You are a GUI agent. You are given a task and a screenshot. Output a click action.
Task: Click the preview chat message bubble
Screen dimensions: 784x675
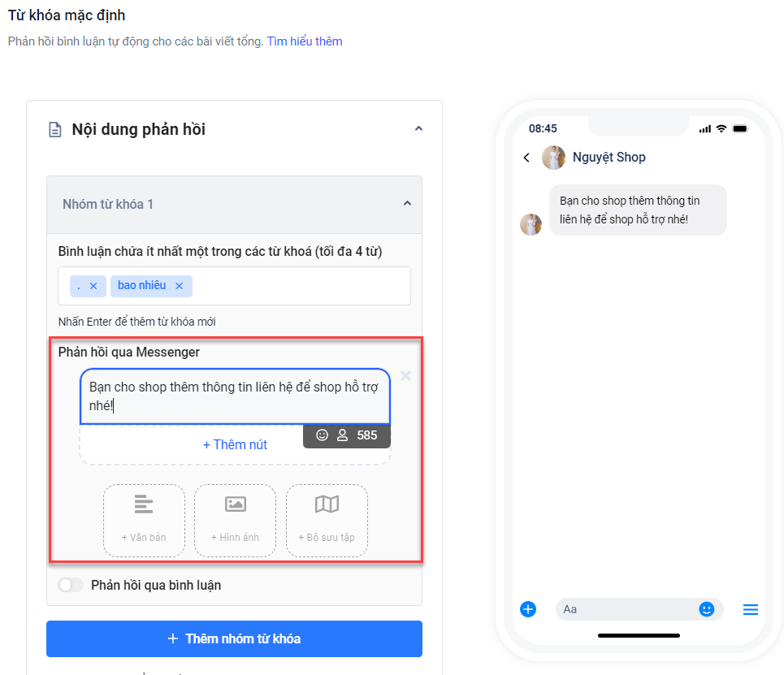pyautogui.click(x=638, y=210)
